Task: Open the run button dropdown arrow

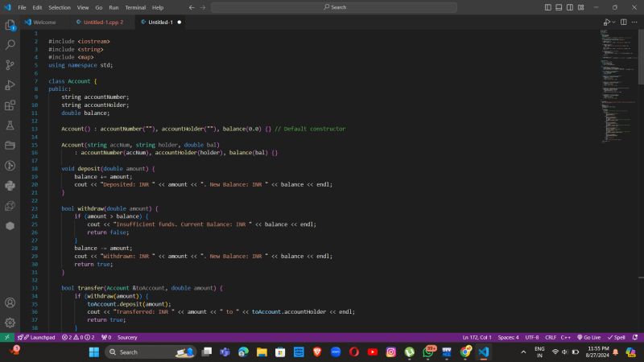Action: (613, 23)
